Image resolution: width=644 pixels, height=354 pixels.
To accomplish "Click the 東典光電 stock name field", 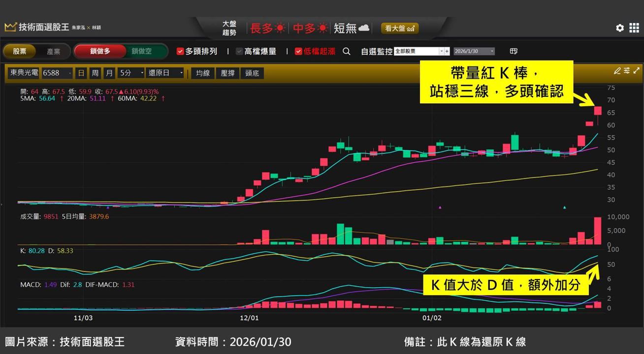I will click(x=24, y=73).
